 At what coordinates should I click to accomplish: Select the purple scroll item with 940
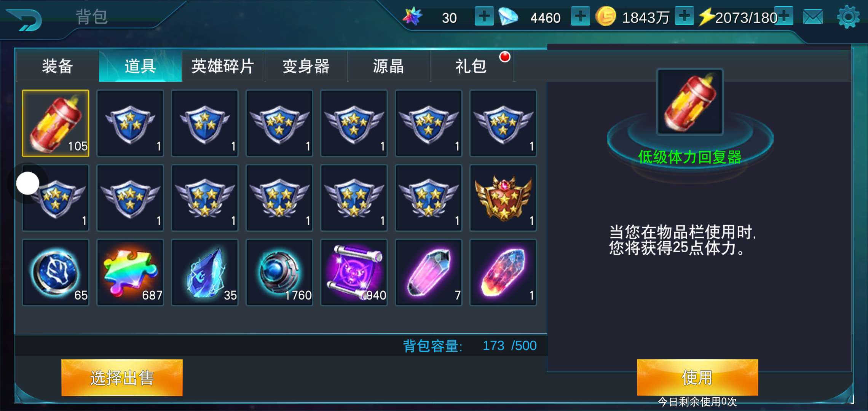[354, 272]
